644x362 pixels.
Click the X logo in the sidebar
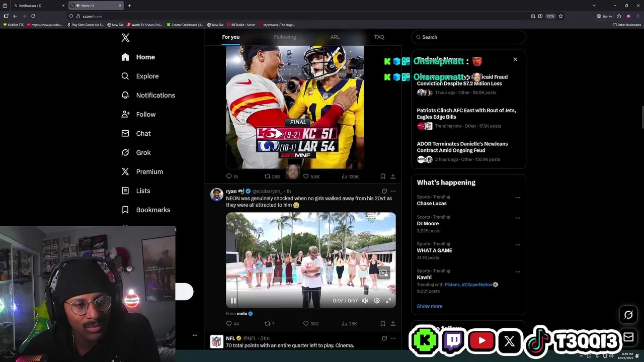click(x=125, y=38)
